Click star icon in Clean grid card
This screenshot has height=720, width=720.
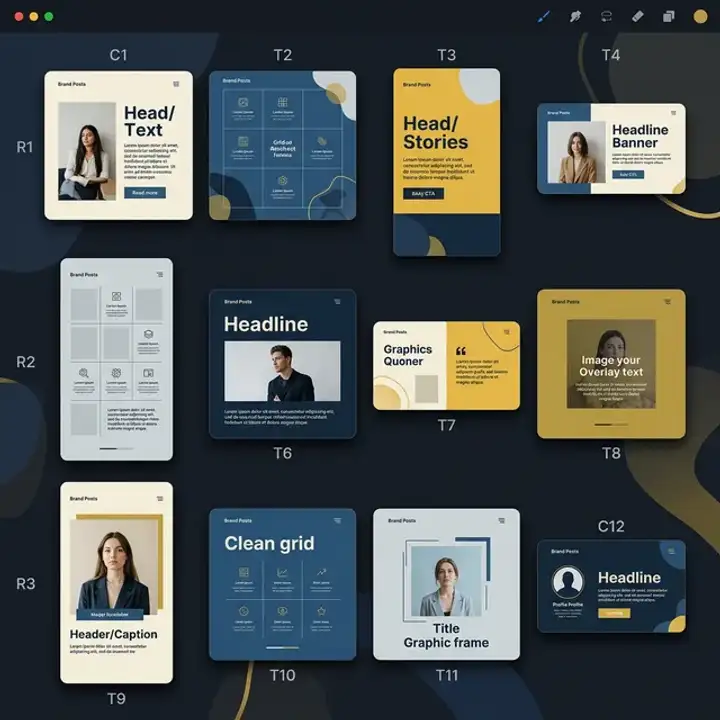(x=321, y=611)
